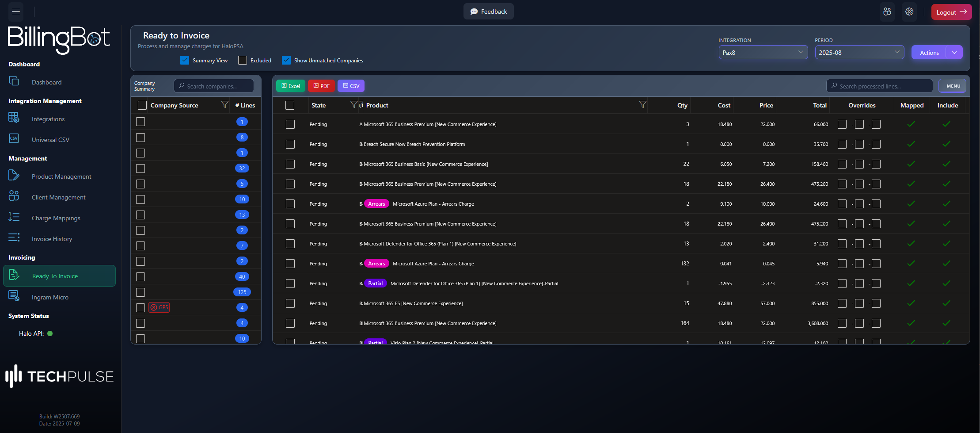This screenshot has height=433, width=980.
Task: Click the Ready To Invoice sidebar icon
Action: click(x=14, y=275)
